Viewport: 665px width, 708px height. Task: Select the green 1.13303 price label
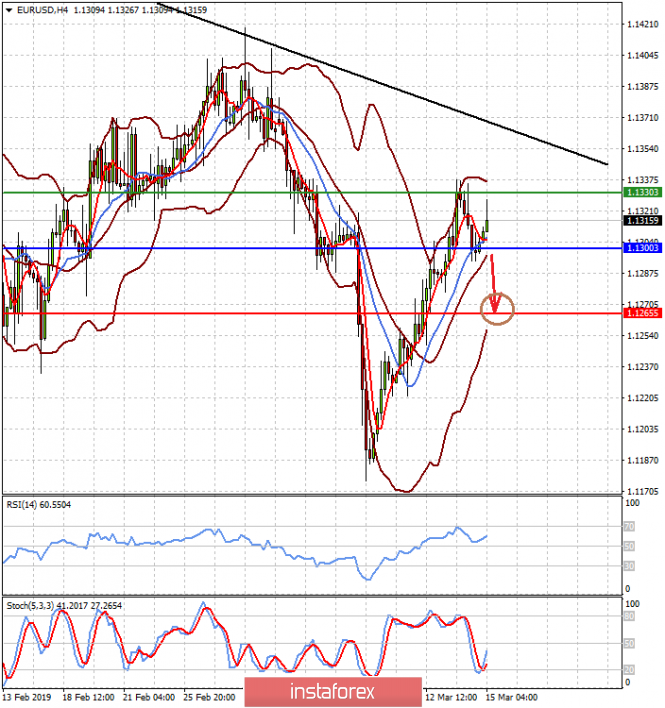point(640,191)
